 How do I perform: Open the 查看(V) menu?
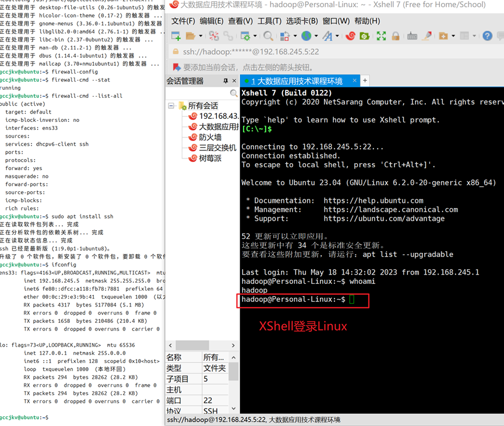[241, 21]
